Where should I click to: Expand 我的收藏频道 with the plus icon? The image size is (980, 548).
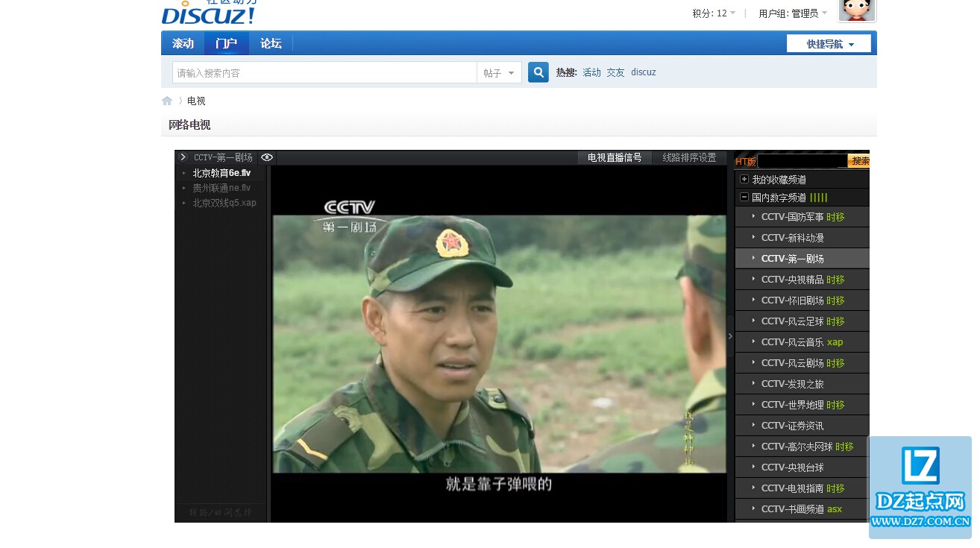click(744, 180)
